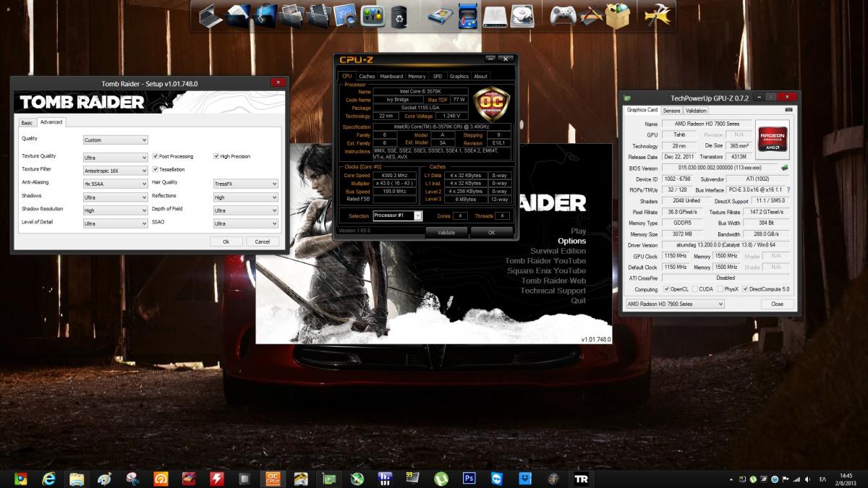Image resolution: width=868 pixels, height=488 pixels.
Task: Open the Anti-Aliasing dropdown
Action: pos(116,184)
